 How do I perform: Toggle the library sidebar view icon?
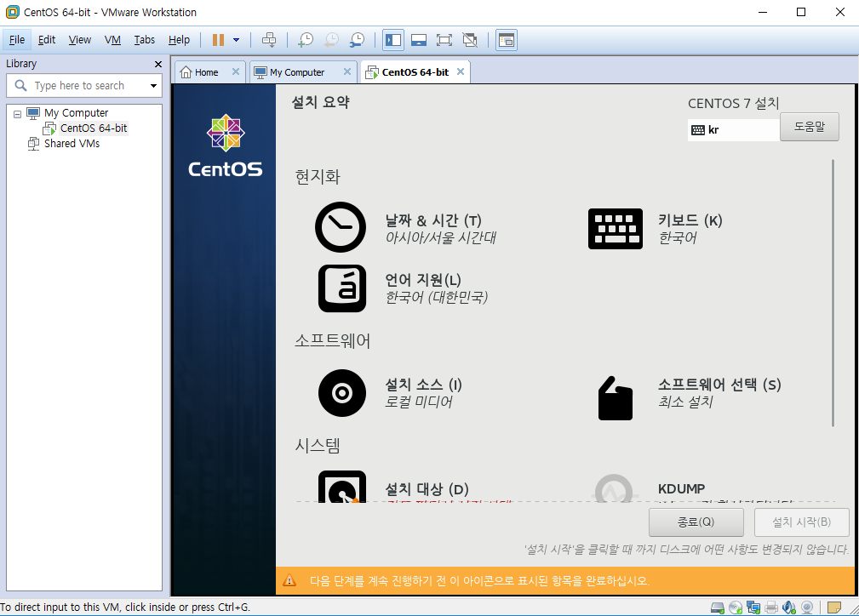tap(393, 40)
